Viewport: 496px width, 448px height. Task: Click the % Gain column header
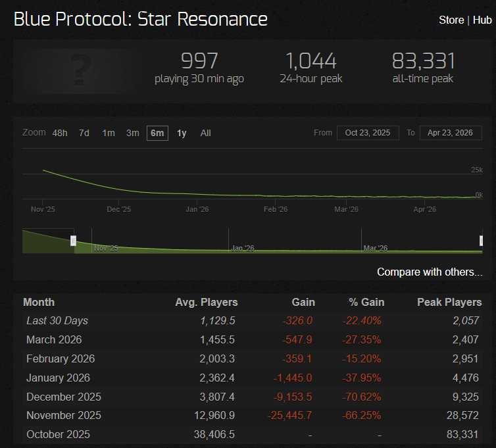pos(366,302)
